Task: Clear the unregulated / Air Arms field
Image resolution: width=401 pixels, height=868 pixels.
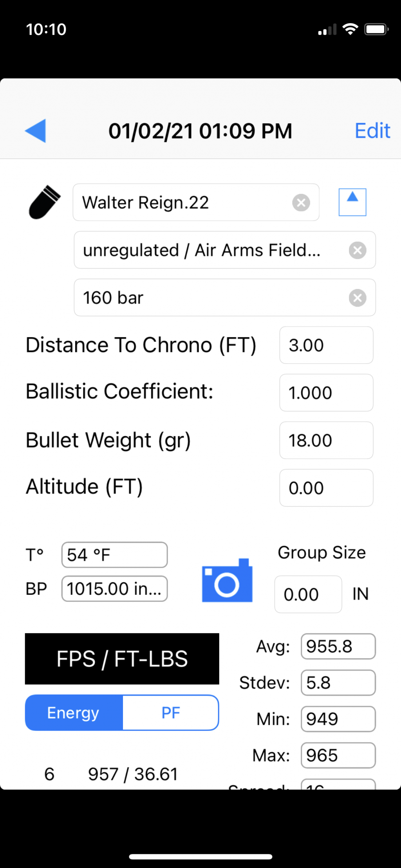Action: (358, 250)
